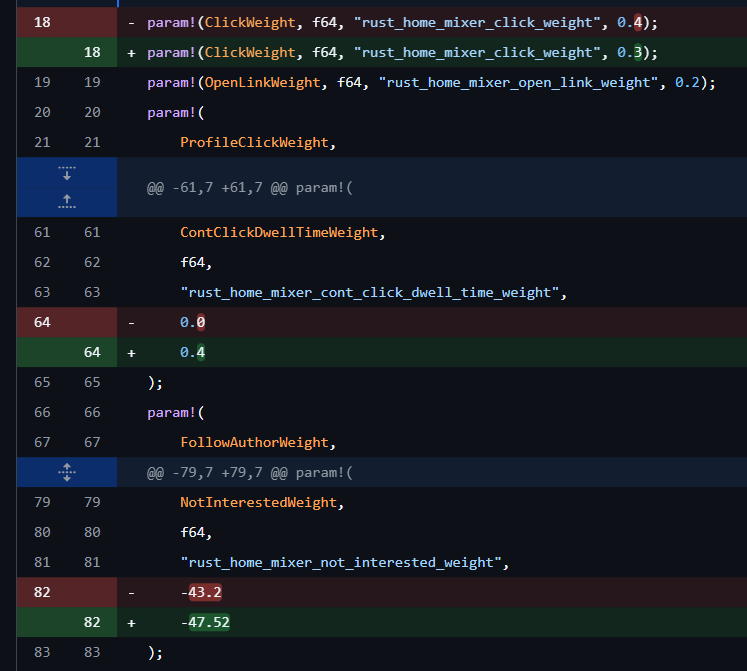This screenshot has width=747, height=671.
Task: Click the added value -47.52
Action: [205, 622]
